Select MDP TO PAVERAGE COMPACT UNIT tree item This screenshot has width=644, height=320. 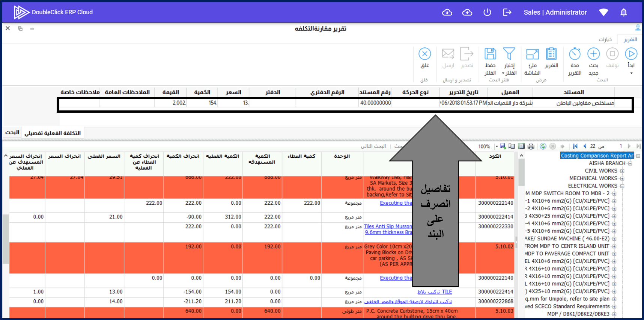[567, 254]
